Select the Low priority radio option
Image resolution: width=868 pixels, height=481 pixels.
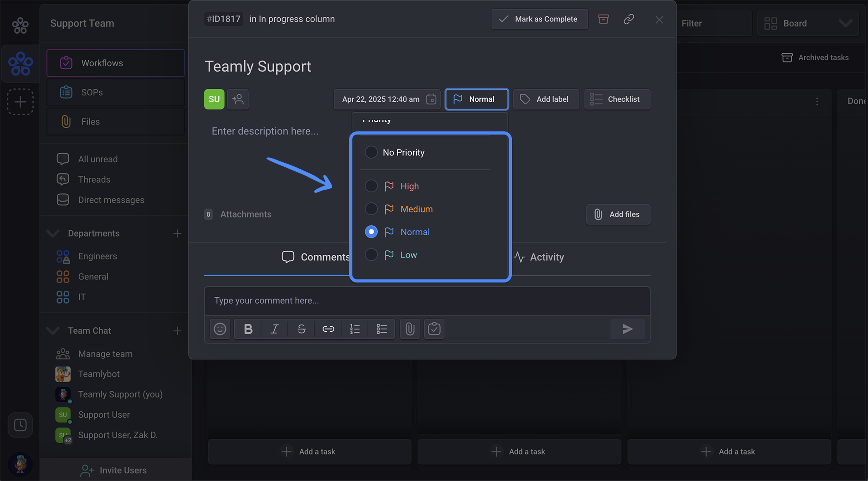point(371,255)
